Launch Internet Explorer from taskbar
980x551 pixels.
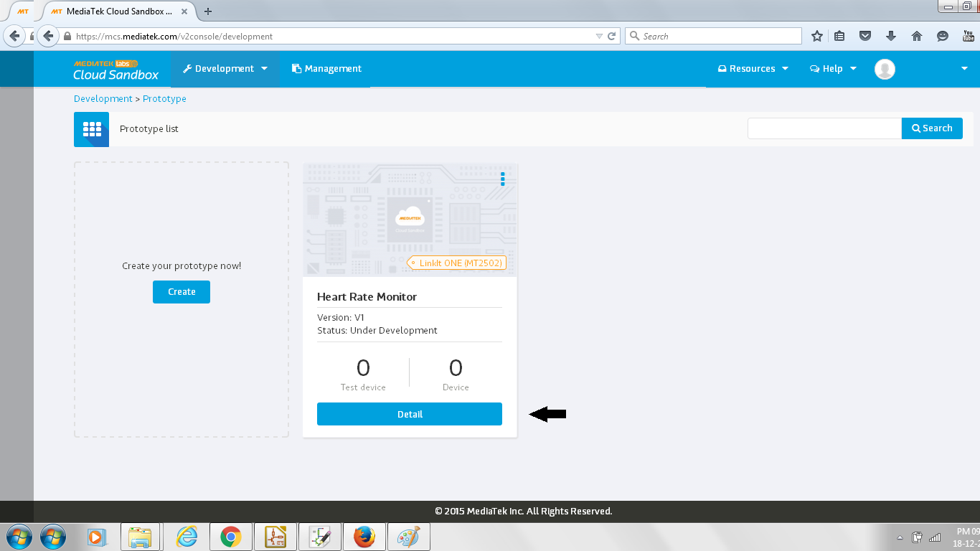point(187,537)
